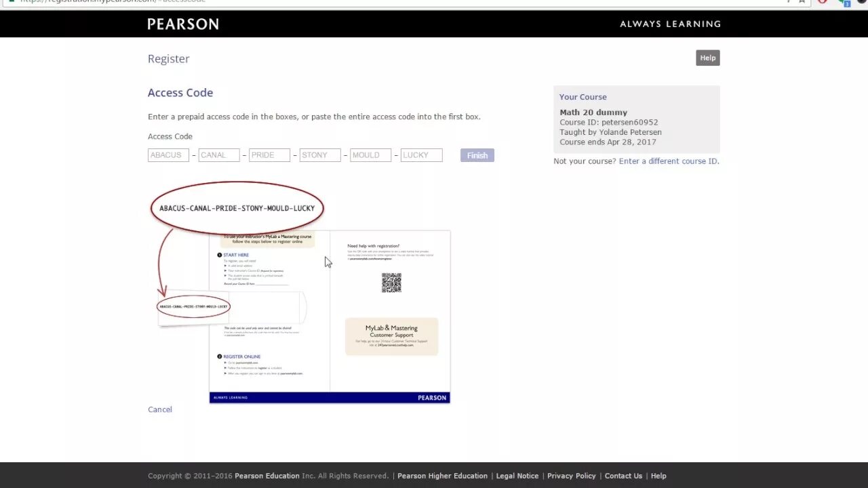This screenshot has width=868, height=488.
Task: Open Pearson Higher Education footer link
Action: tap(442, 476)
